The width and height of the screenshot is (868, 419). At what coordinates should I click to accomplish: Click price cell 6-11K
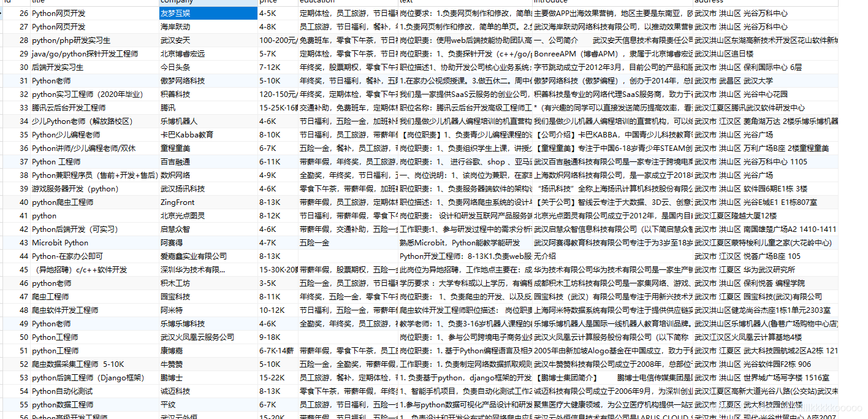pos(278,161)
